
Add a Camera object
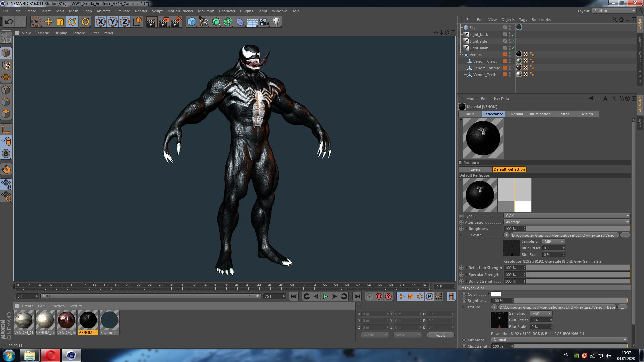click(x=264, y=22)
